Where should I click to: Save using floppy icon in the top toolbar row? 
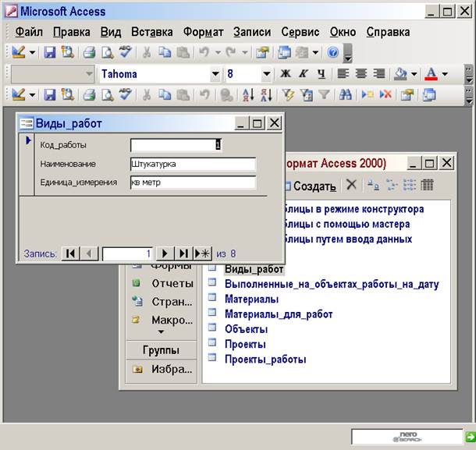(50, 52)
